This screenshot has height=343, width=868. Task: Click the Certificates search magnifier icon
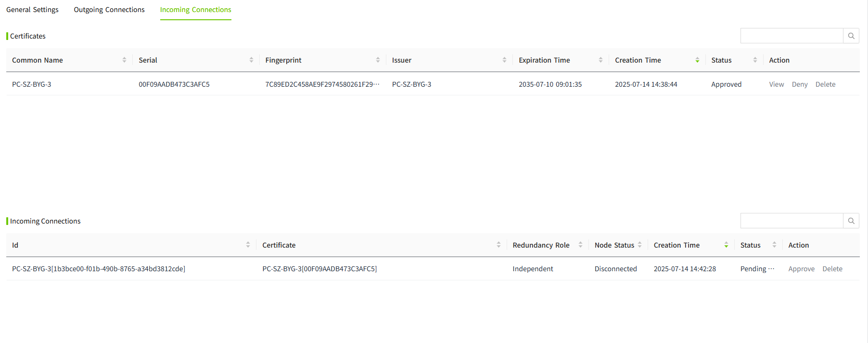851,36
